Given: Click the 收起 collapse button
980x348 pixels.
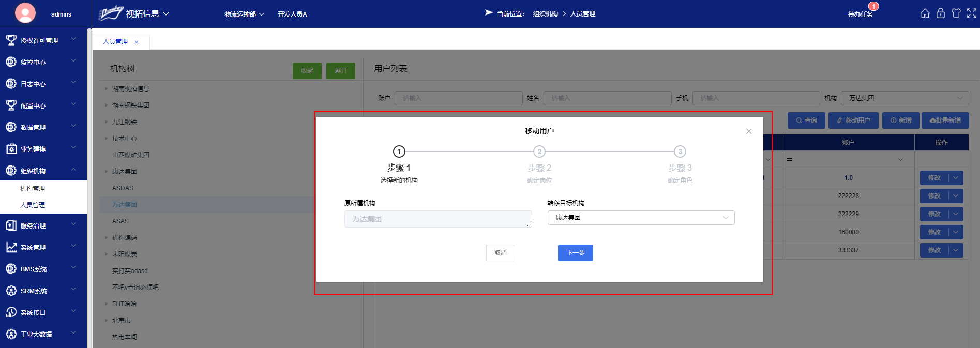Looking at the screenshot, I should tap(307, 71).
